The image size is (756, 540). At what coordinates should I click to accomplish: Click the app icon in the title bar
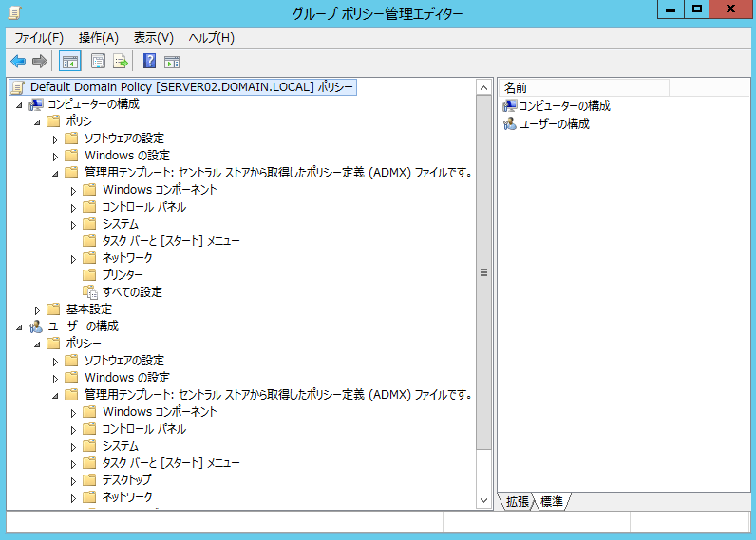15,12
